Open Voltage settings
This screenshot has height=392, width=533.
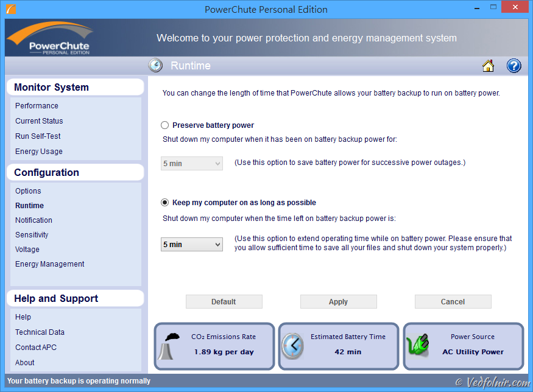pyautogui.click(x=27, y=250)
